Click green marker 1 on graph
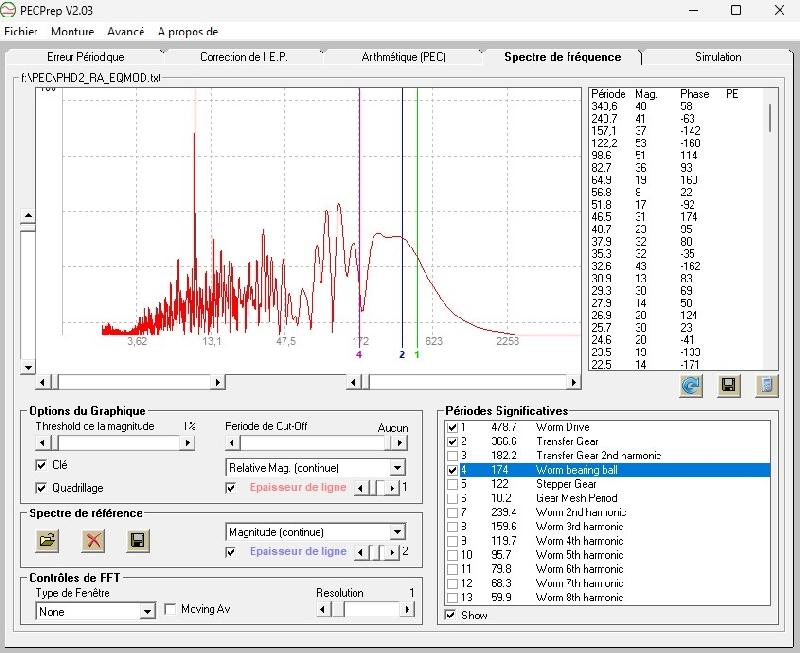Screen dimensions: 800x653 pyautogui.click(x=417, y=355)
